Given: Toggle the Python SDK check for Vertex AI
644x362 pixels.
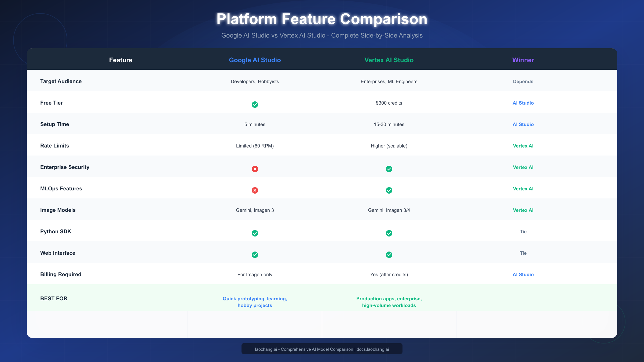Looking at the screenshot, I should pos(389,233).
